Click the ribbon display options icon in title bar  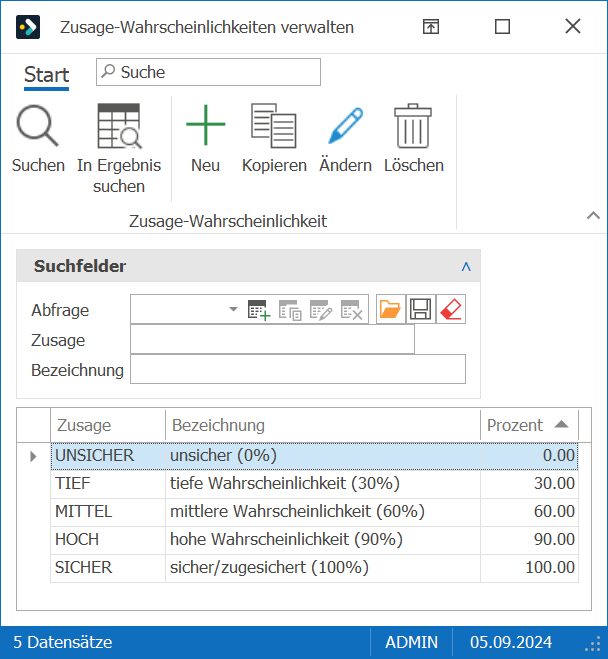pos(431,27)
